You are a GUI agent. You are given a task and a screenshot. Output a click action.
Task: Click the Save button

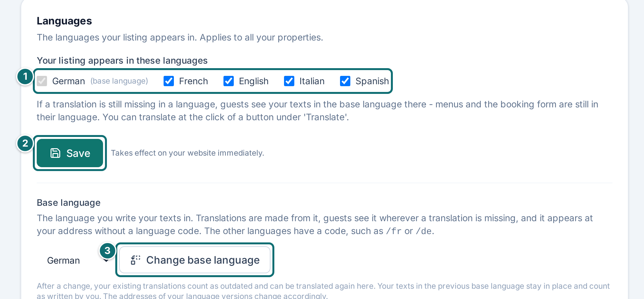click(70, 153)
